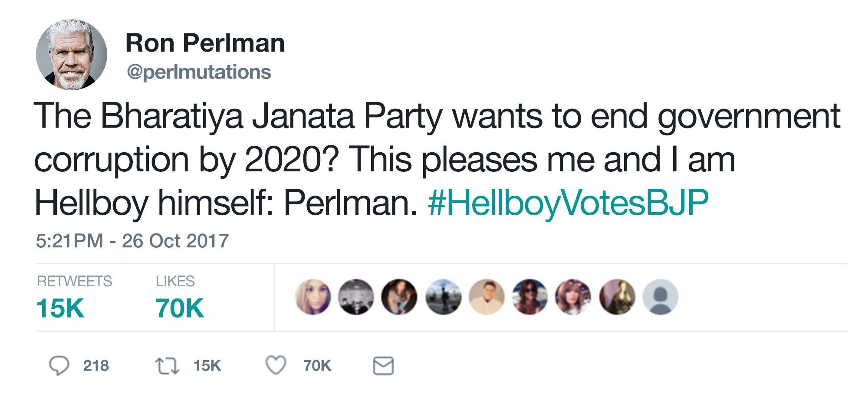Image resolution: width=868 pixels, height=413 pixels.
Task: Open the Ron Perlman display name
Action: [x=205, y=43]
